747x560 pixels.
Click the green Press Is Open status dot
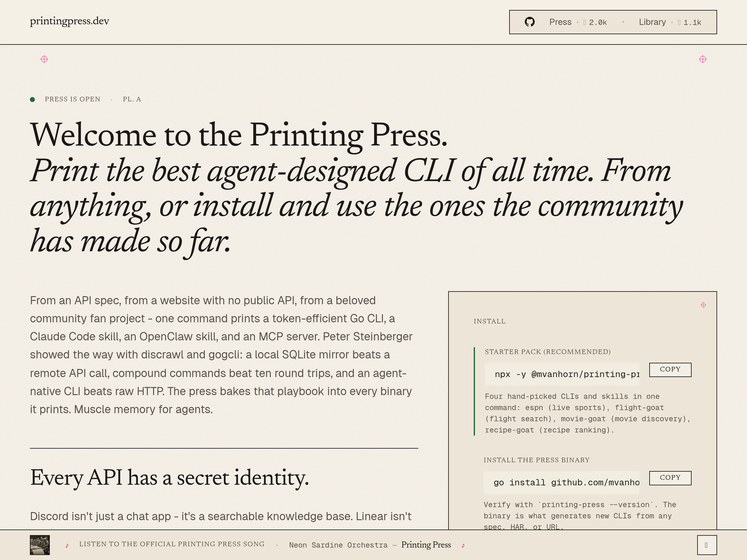pyautogui.click(x=32, y=99)
